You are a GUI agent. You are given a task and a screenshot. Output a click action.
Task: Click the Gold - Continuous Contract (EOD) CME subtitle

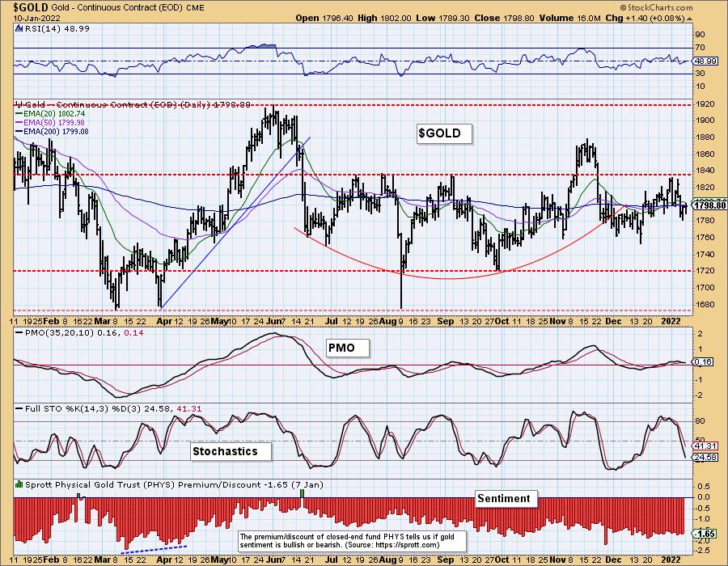(128, 7)
